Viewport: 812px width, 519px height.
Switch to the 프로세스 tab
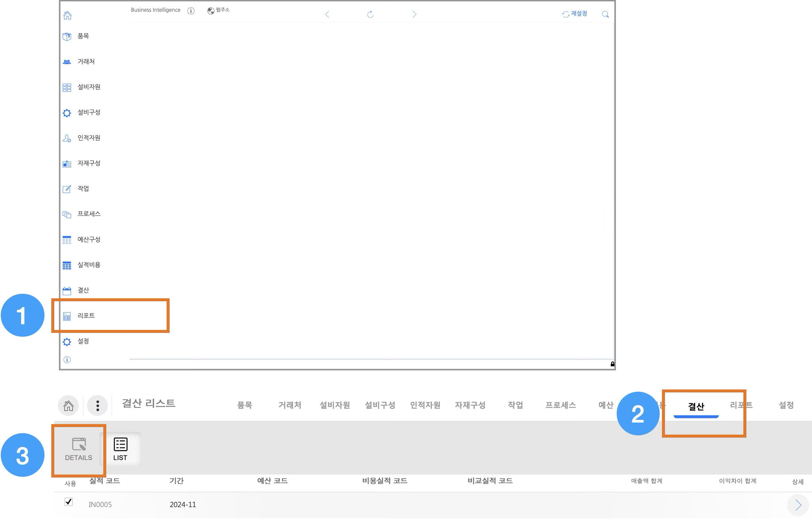(x=561, y=405)
